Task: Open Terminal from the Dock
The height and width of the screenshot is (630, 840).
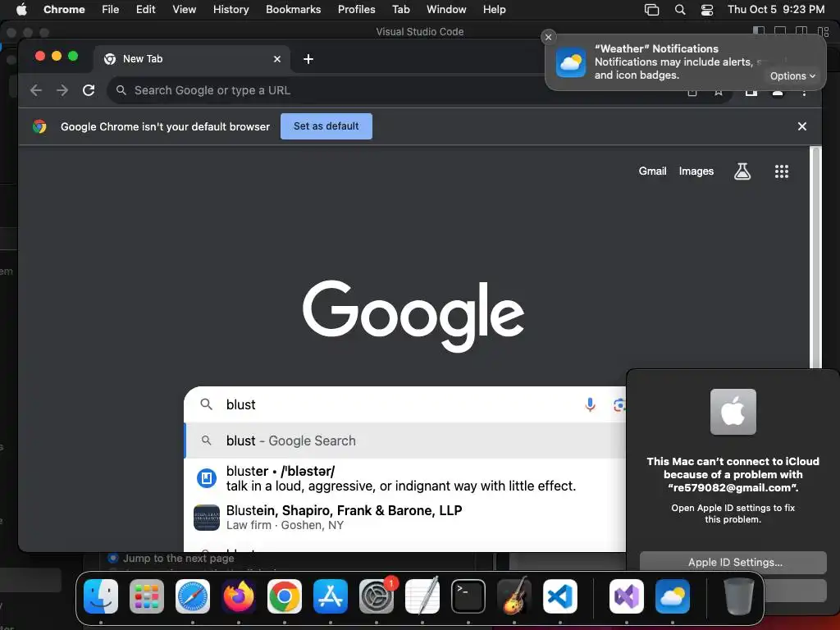Action: coord(468,596)
